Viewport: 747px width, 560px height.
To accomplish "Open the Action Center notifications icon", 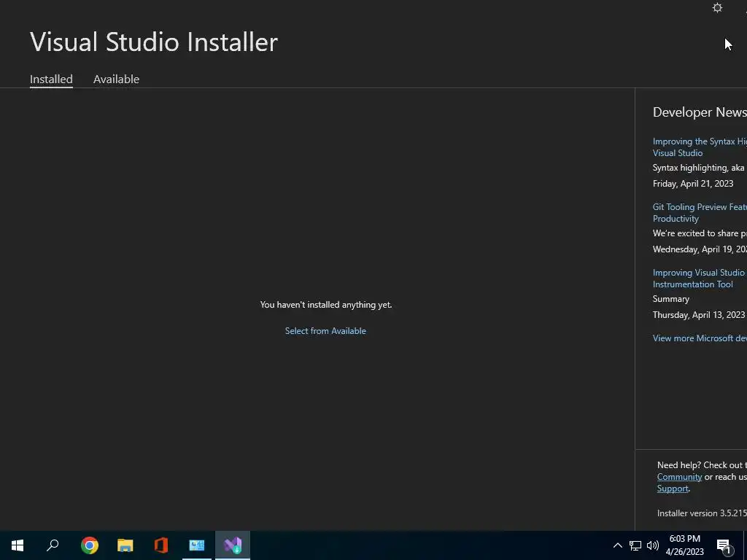I will tap(724, 546).
